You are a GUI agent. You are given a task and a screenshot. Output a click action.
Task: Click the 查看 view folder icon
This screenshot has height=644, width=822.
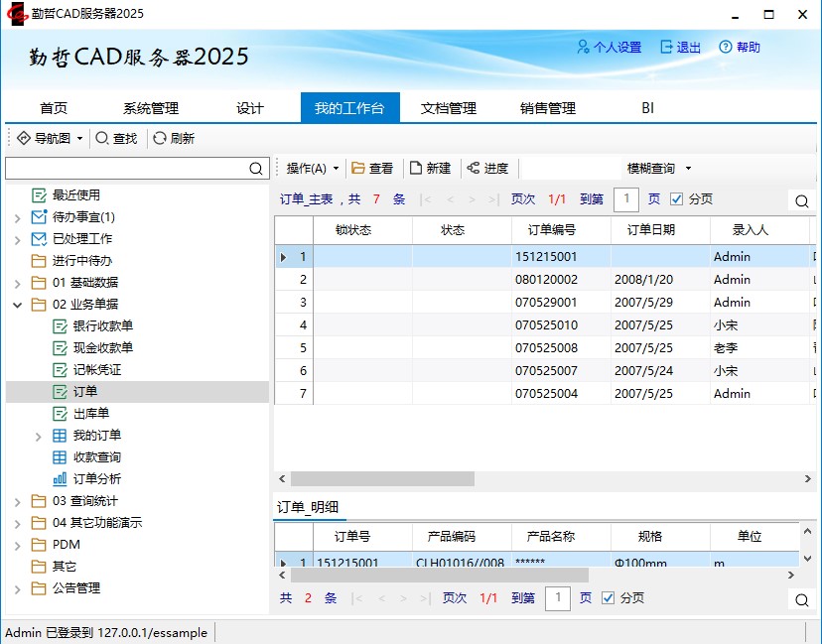tap(358, 169)
